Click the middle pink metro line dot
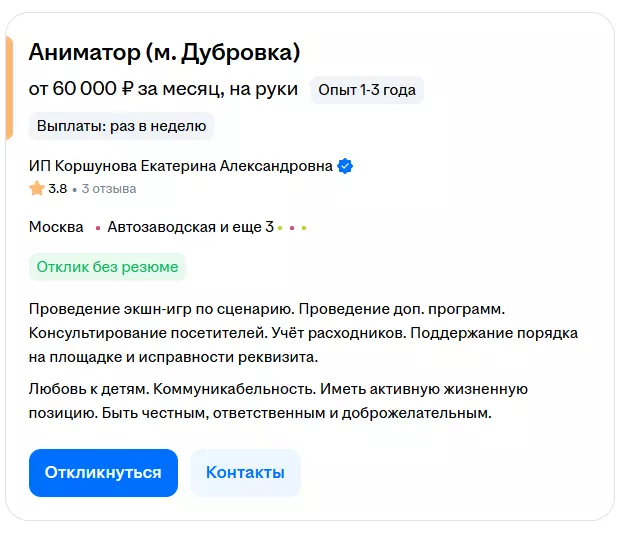This screenshot has width=624, height=535. 291,228
